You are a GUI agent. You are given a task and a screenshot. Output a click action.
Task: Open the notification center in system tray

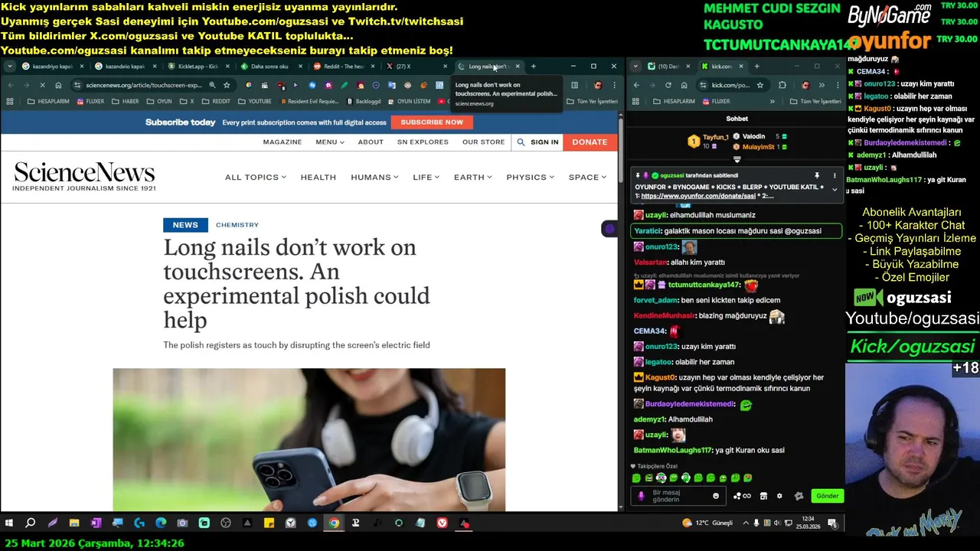(x=832, y=523)
